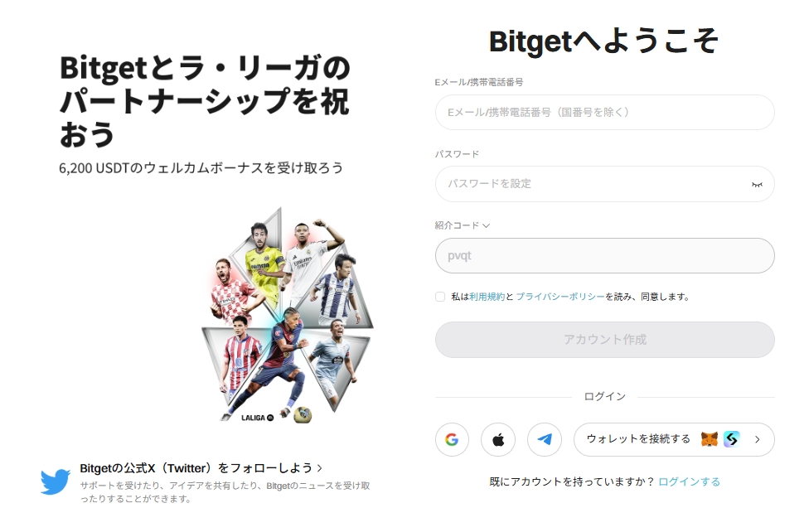Image resolution: width=809 pixels, height=532 pixels.
Task: Click the アカウント作成 button
Action: 605,340
